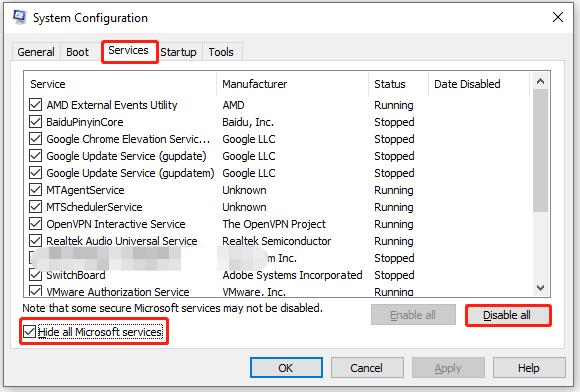Open the Tools tab
This screenshot has width=580, height=392.
pyautogui.click(x=221, y=52)
